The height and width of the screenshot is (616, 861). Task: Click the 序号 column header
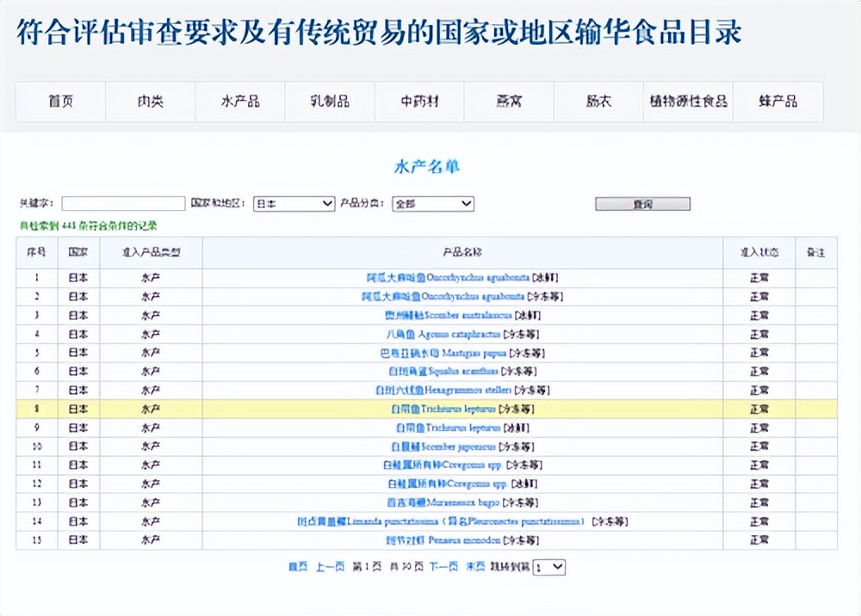pyautogui.click(x=36, y=252)
